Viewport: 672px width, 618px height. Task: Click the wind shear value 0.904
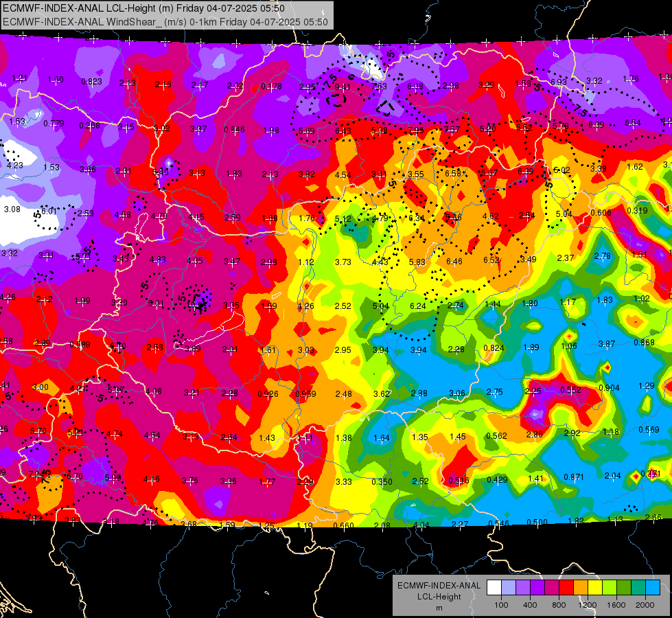point(609,388)
